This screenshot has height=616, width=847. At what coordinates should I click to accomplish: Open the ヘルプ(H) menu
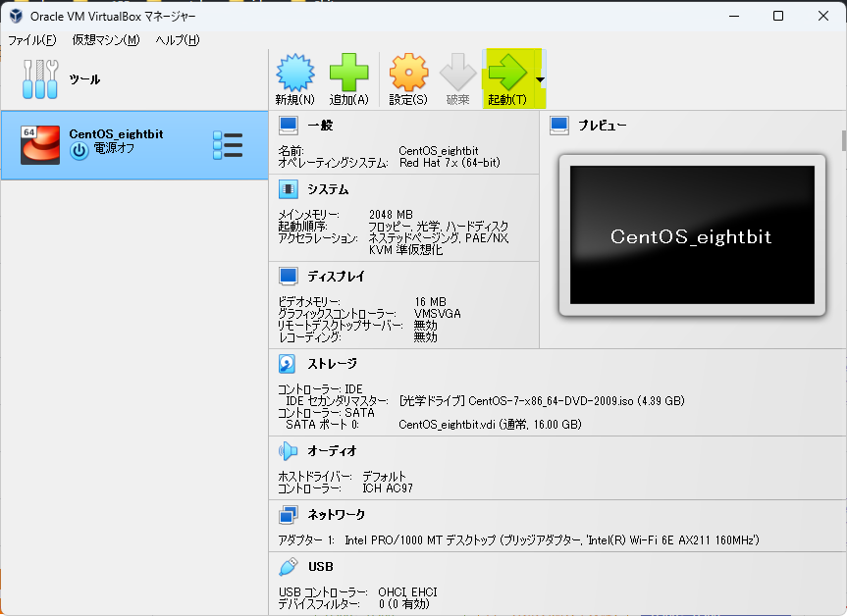pos(178,40)
